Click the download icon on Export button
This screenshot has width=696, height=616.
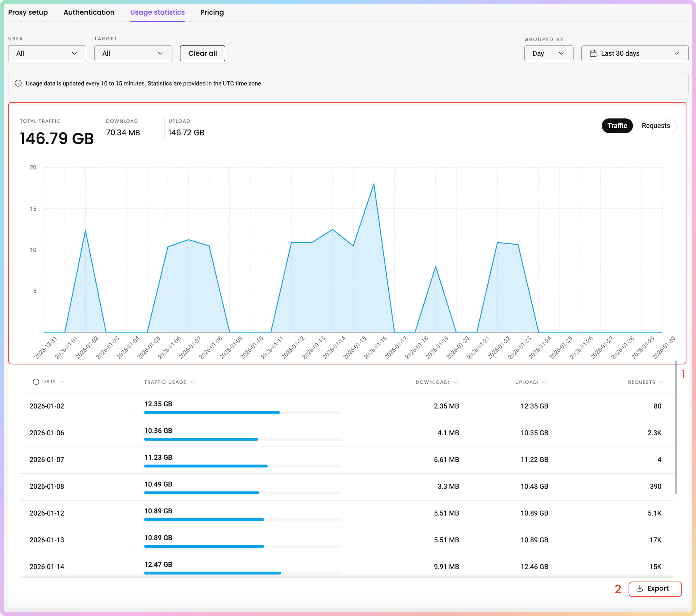click(640, 588)
